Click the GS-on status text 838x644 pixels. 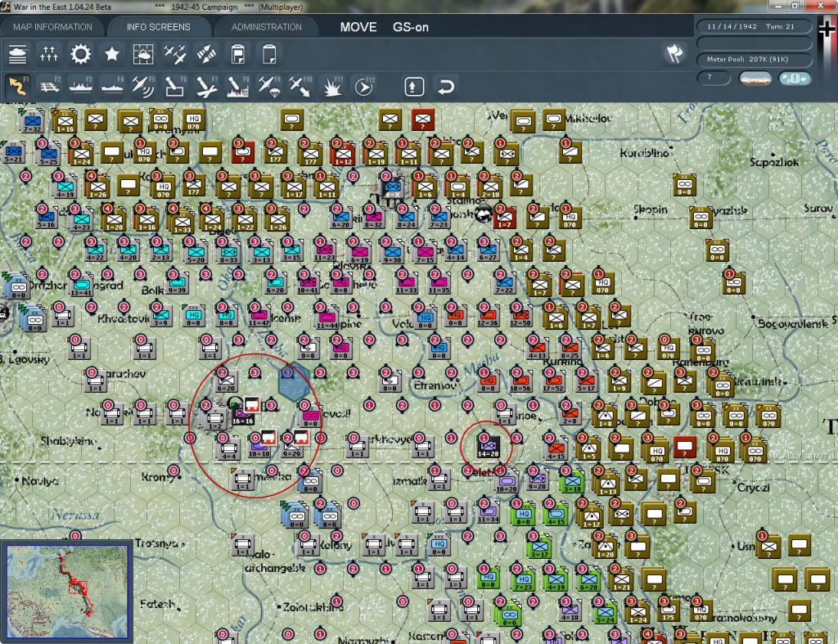[411, 27]
